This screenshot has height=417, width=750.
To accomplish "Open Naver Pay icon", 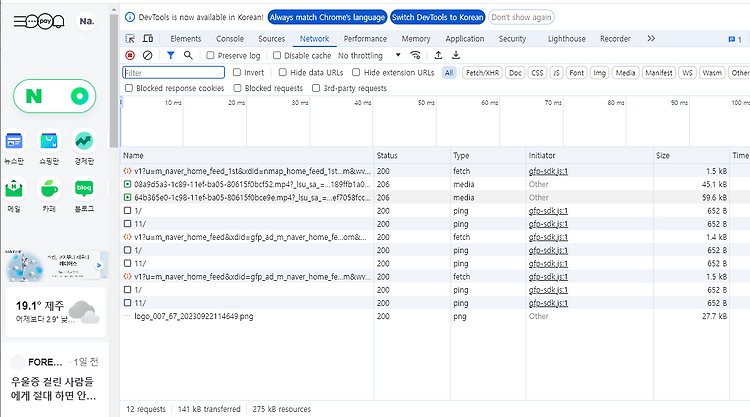I will [45, 21].
